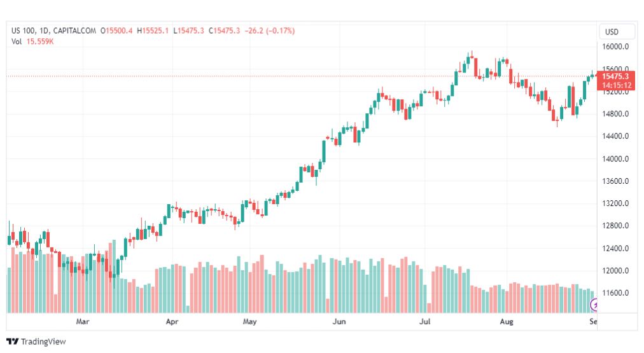Viewport: 644px width, 353px height.
Task: Click the 16000.0 price axis label
Action: point(615,47)
